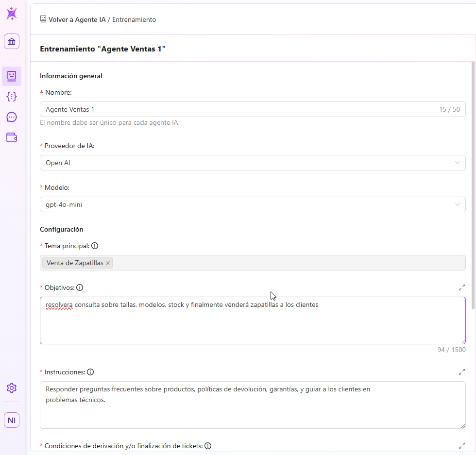Click the vertical scrollbar on the form
This screenshot has height=455, width=476.
[473, 185]
